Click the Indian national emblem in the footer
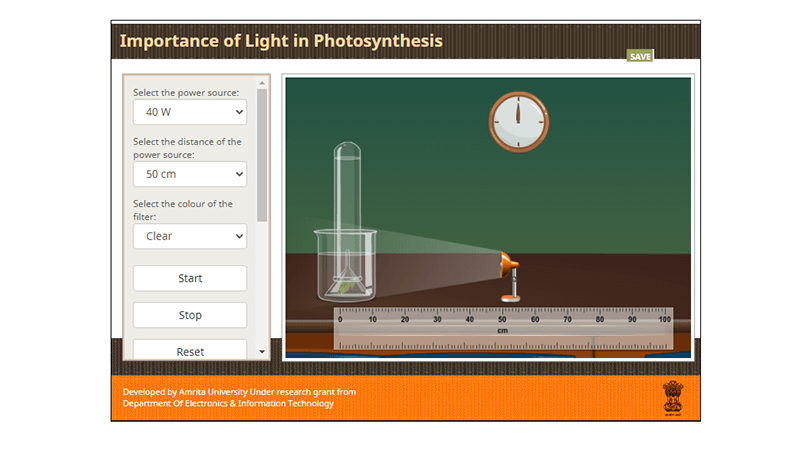The width and height of the screenshot is (800, 450). coord(670,397)
